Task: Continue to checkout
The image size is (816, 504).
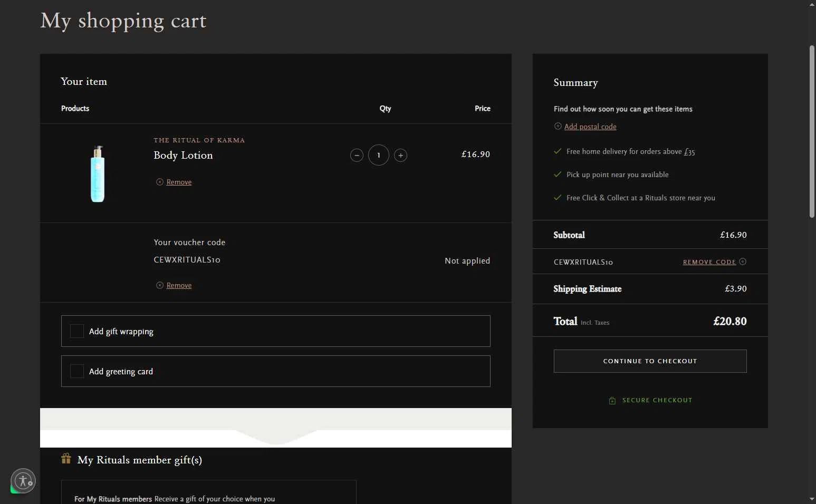Action: coord(650,361)
